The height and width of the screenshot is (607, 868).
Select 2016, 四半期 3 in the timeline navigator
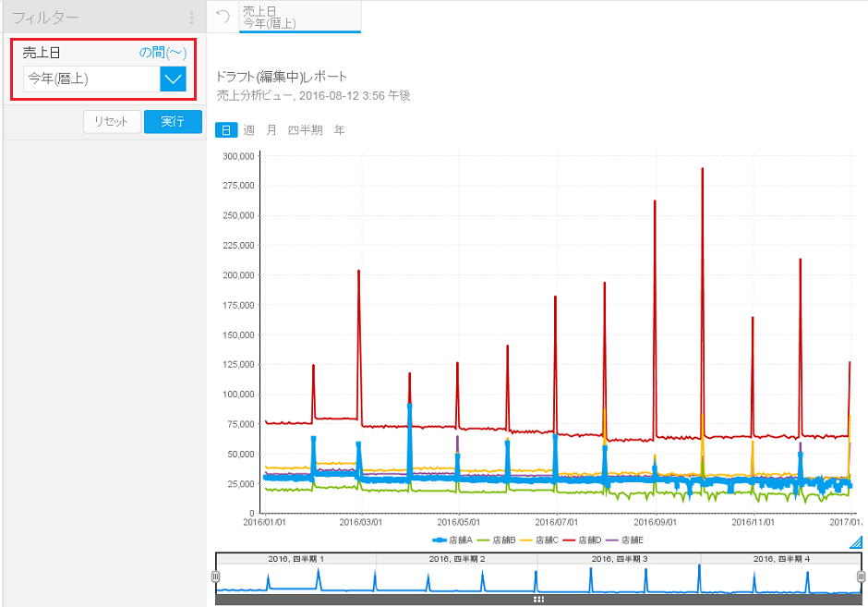pos(619,559)
